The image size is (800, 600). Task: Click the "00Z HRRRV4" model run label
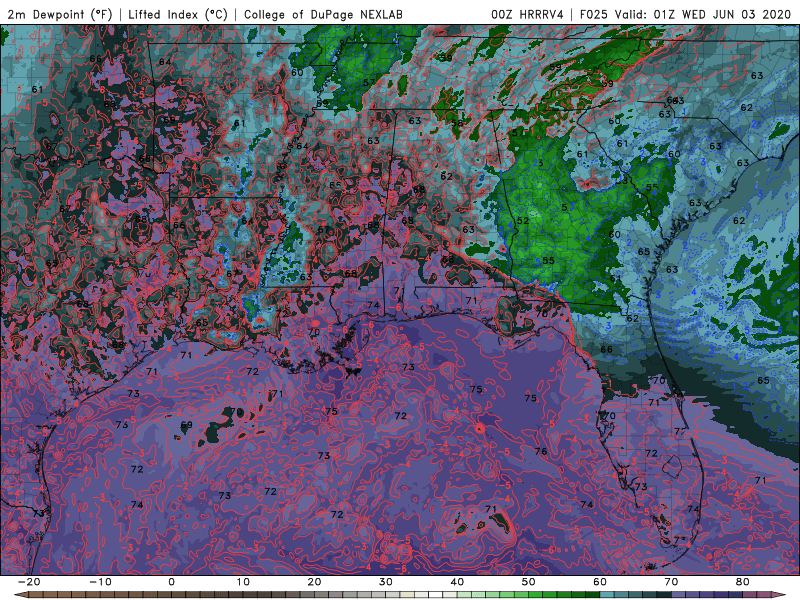point(527,14)
